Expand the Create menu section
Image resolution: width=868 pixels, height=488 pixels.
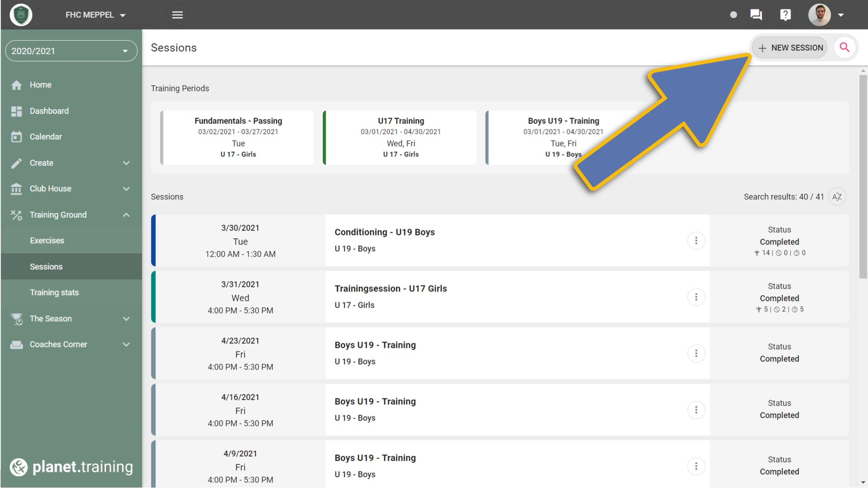(71, 163)
